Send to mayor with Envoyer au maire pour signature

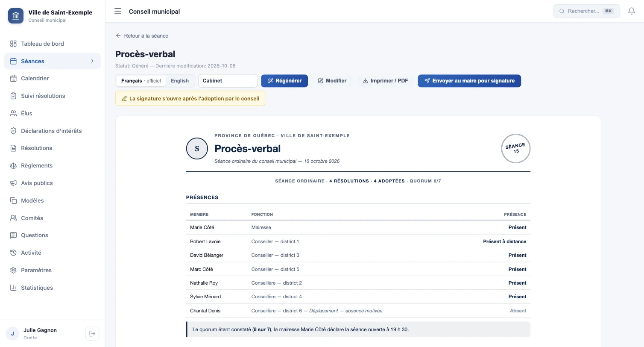469,81
